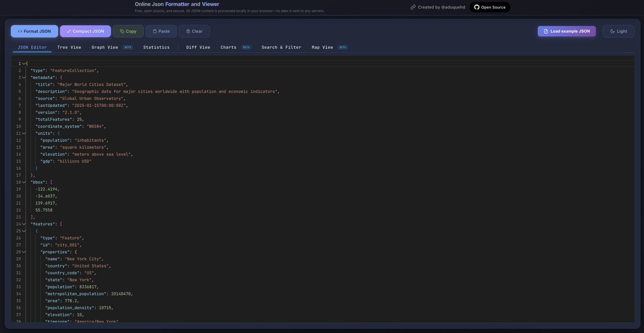Click the "meters above sea level" value
This screenshot has width=644, height=333.
pos(101,154)
